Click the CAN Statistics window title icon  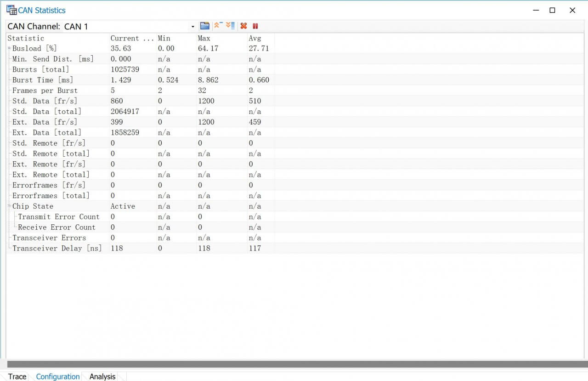tap(11, 10)
